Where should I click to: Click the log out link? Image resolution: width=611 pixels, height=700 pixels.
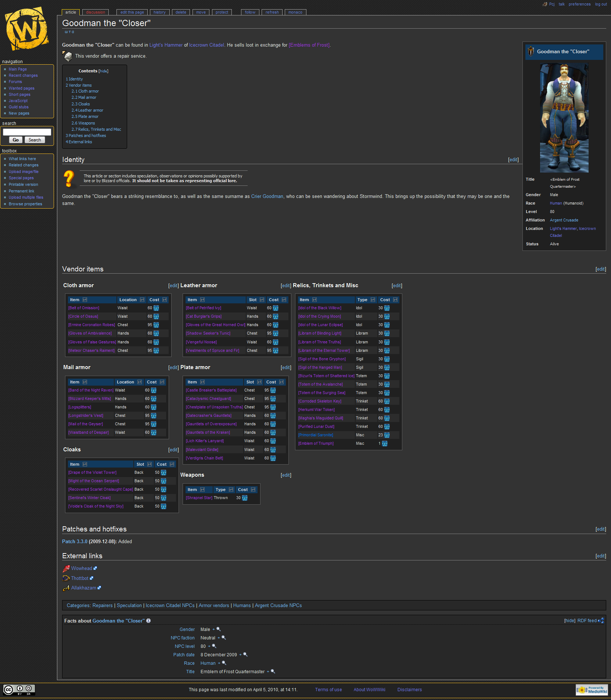point(601,4)
